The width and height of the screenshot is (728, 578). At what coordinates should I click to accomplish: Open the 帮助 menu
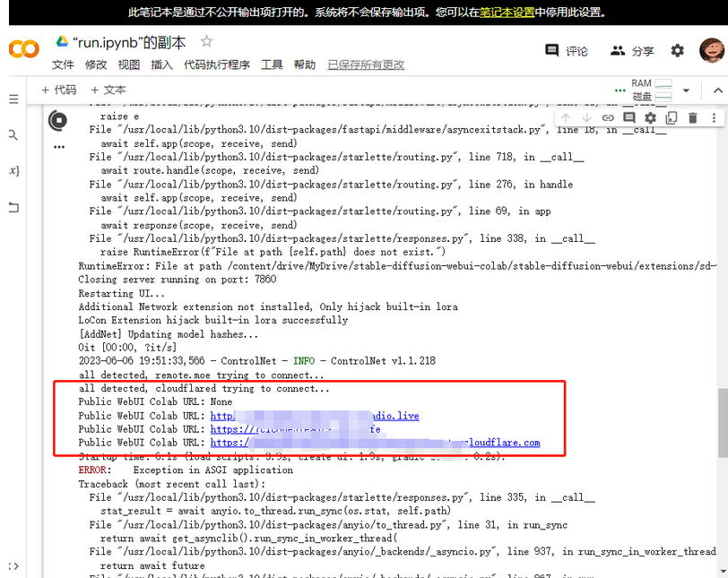tap(305, 65)
